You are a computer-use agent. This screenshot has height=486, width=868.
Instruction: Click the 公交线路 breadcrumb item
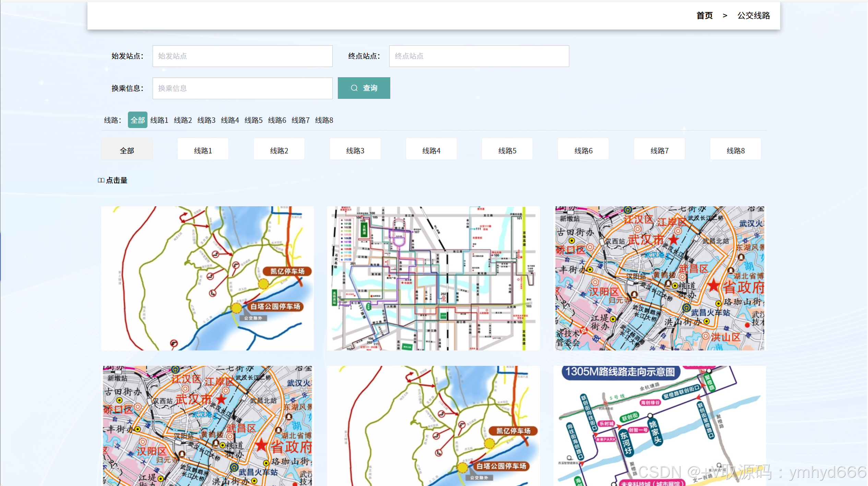(753, 15)
